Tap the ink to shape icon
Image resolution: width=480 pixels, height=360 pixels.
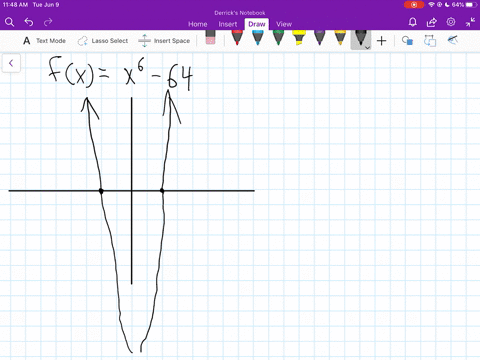(x=430, y=41)
